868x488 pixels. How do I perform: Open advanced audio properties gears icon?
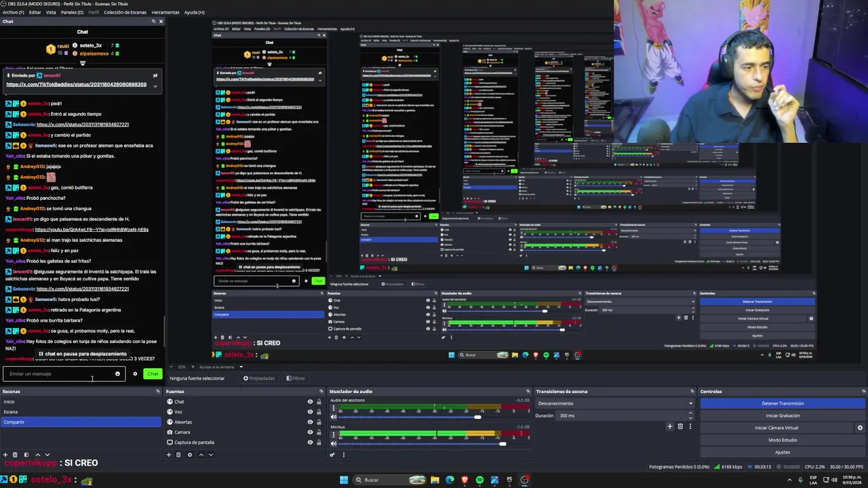pos(332,455)
